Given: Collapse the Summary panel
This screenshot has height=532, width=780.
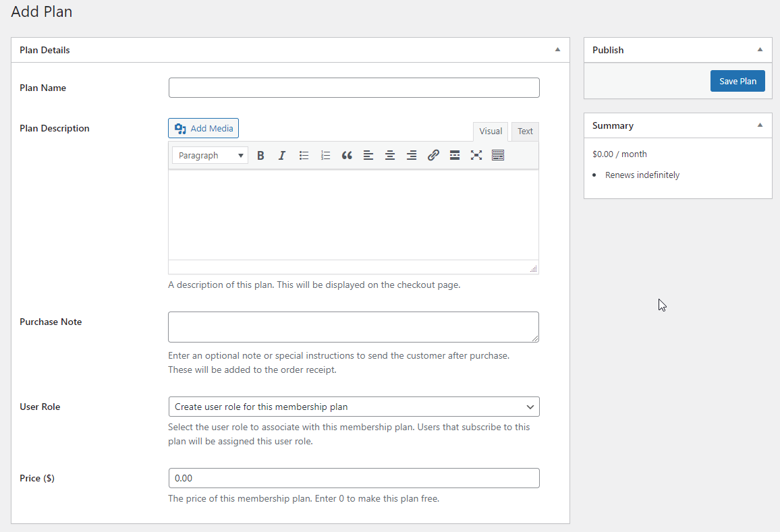Looking at the screenshot, I should click(761, 125).
